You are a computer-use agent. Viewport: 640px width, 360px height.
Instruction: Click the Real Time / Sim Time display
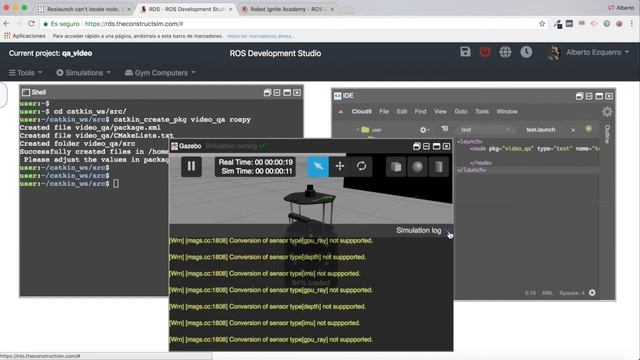pyautogui.click(x=255, y=167)
